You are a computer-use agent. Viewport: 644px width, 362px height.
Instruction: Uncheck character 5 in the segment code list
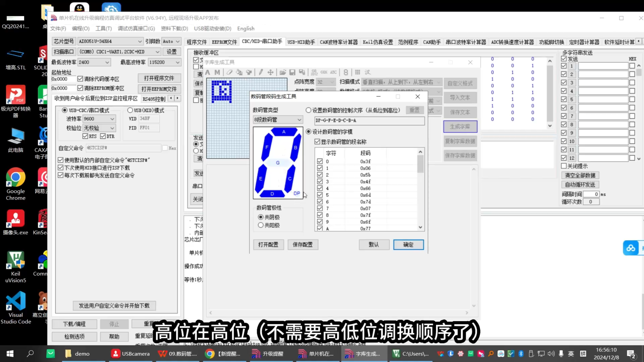[x=320, y=195]
